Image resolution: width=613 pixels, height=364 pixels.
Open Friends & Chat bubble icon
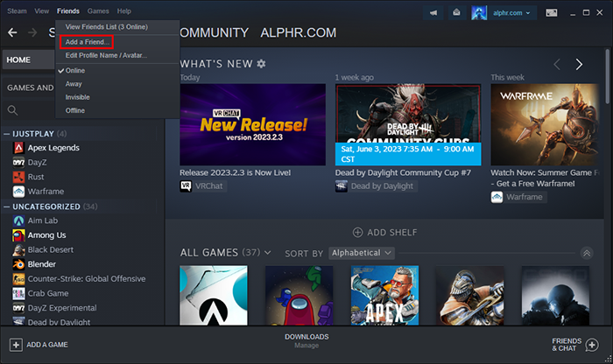(x=592, y=345)
